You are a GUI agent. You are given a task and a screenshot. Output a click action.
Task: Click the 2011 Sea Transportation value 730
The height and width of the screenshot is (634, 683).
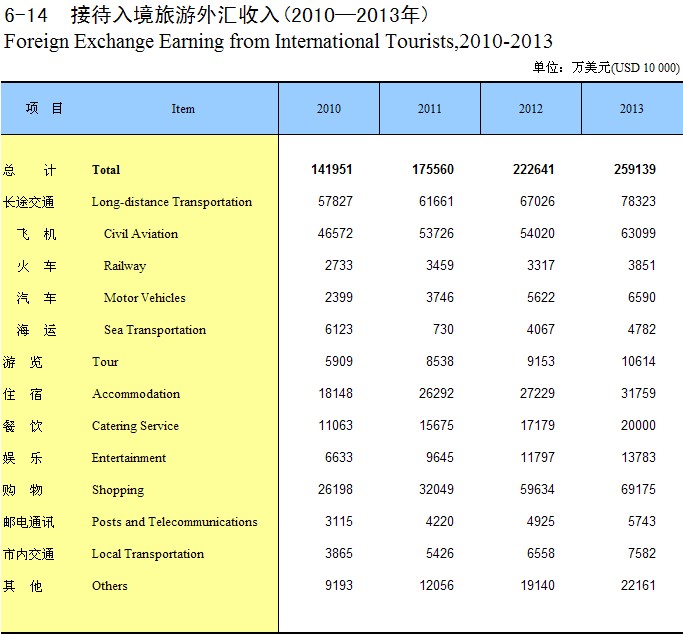tap(443, 330)
